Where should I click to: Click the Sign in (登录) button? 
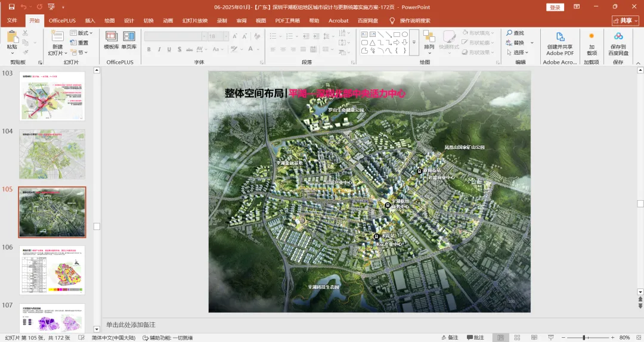(x=555, y=7)
